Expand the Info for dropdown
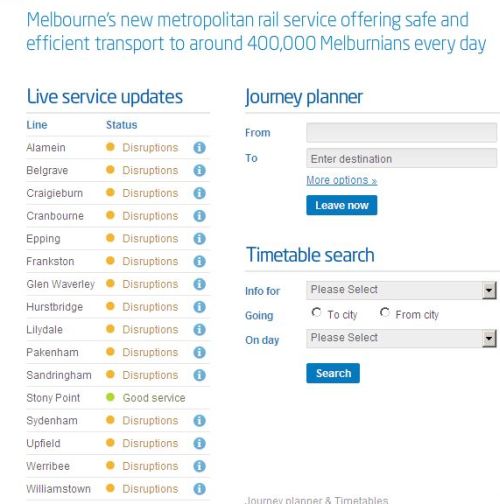 coord(401,290)
